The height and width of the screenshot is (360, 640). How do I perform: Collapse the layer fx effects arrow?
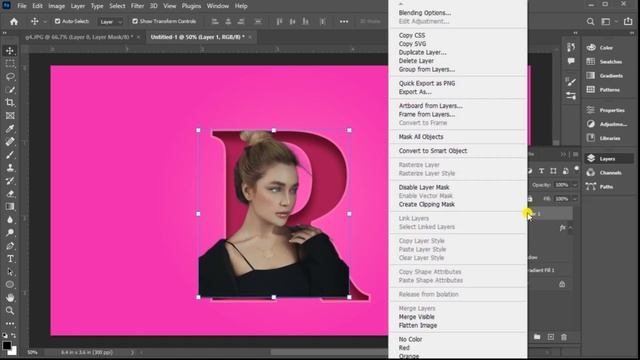571,228
